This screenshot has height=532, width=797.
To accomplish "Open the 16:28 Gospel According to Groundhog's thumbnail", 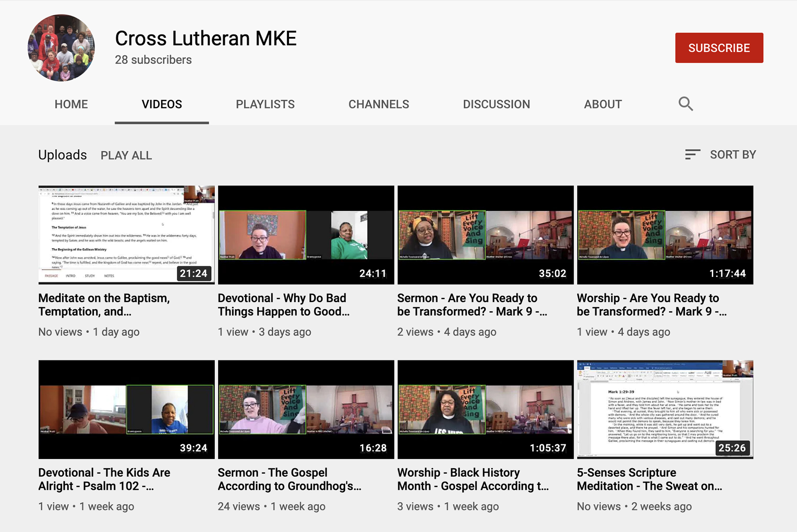I will [306, 409].
